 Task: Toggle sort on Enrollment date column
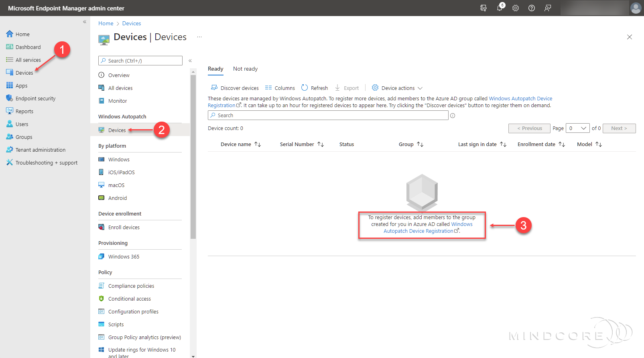(562, 144)
